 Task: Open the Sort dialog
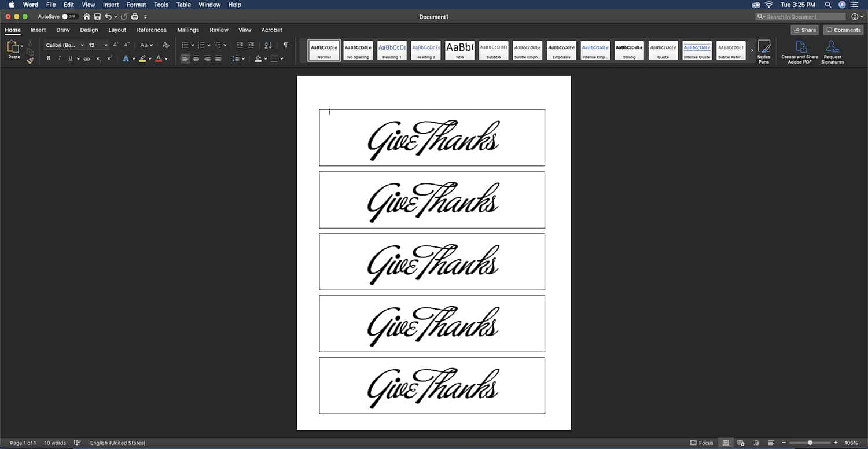tap(268, 45)
